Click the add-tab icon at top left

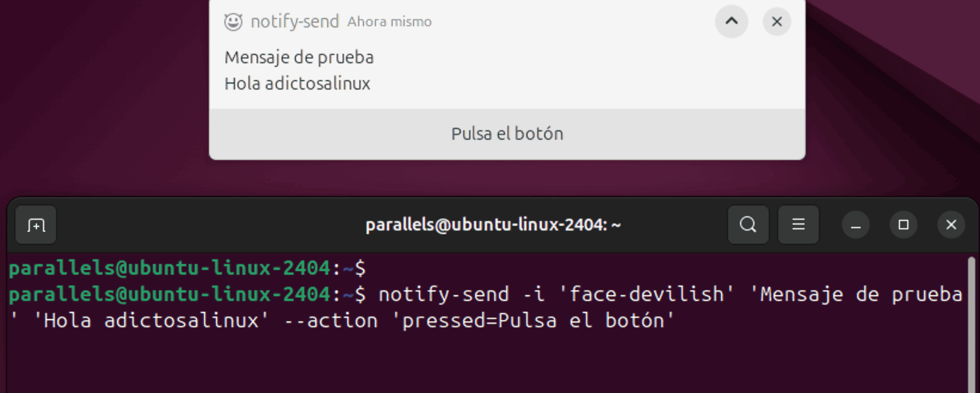(x=35, y=225)
